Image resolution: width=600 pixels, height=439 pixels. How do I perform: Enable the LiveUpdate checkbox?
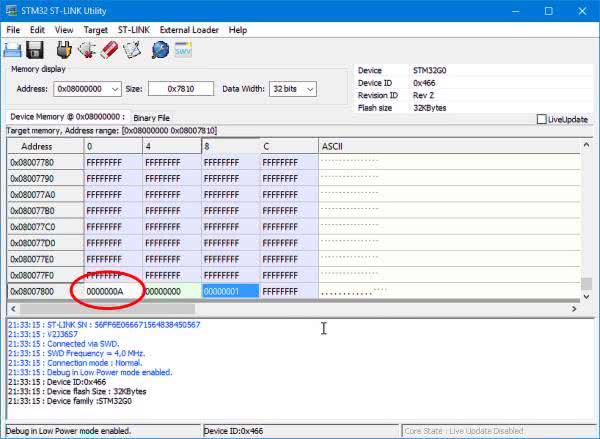[542, 119]
